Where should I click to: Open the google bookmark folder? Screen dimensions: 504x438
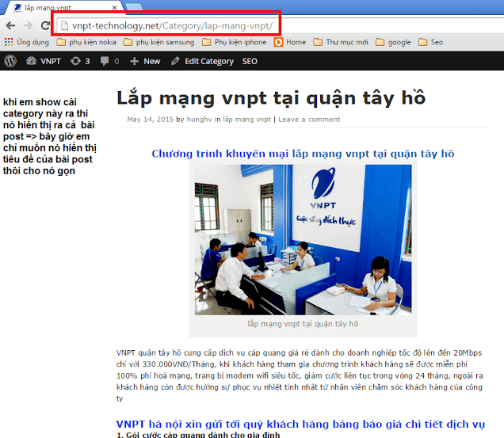click(393, 42)
